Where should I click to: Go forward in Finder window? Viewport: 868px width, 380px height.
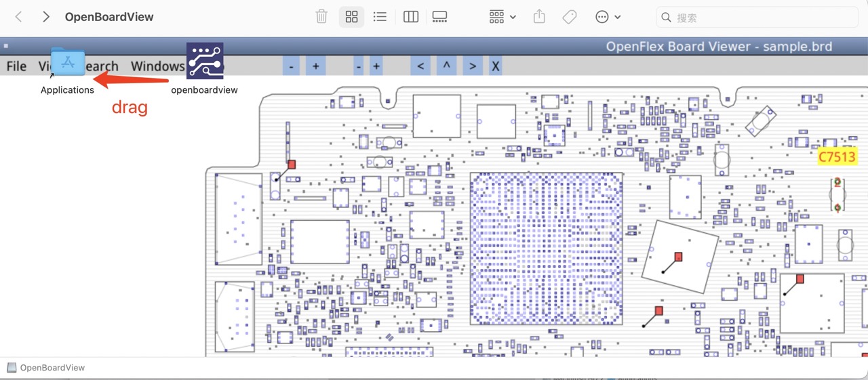(x=45, y=17)
